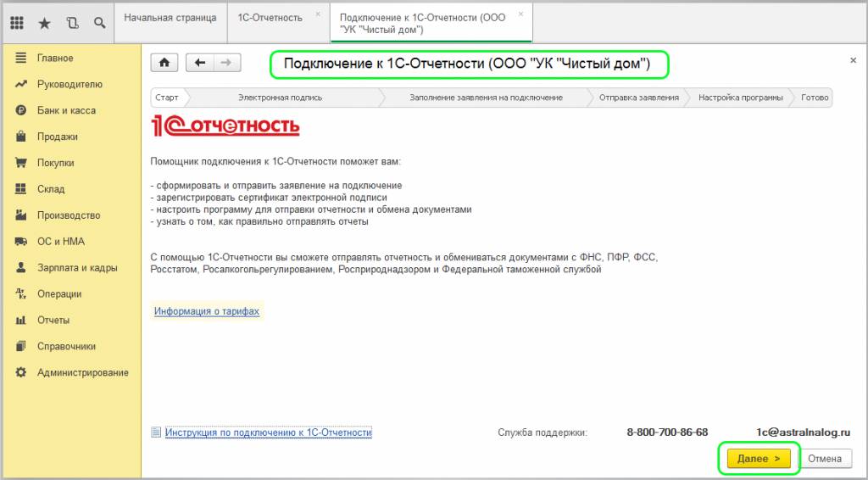Click the Отчеты bar chart icon
868x480 pixels.
[20, 320]
